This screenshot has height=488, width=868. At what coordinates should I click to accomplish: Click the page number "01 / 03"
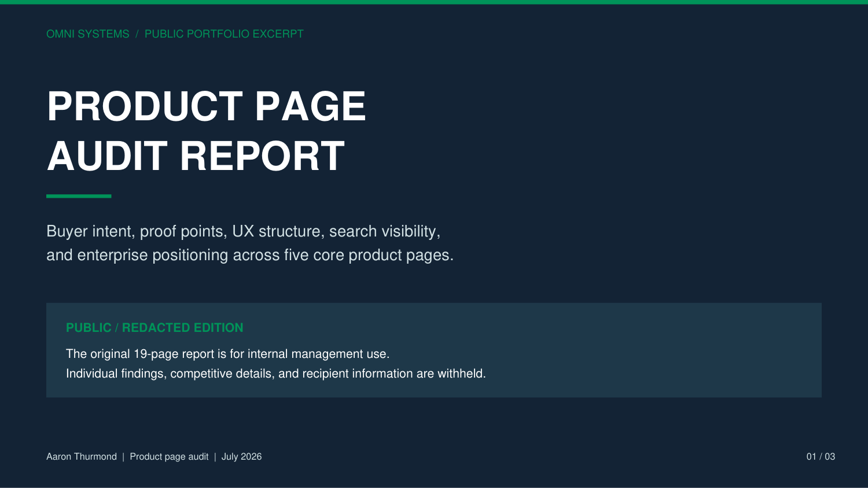coord(821,457)
